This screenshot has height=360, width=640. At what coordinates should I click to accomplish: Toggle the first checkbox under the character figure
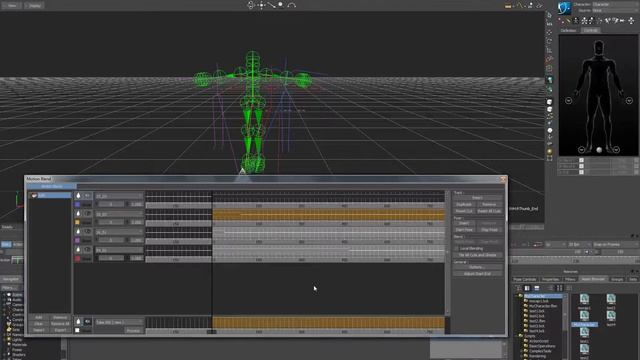[x=581, y=160]
